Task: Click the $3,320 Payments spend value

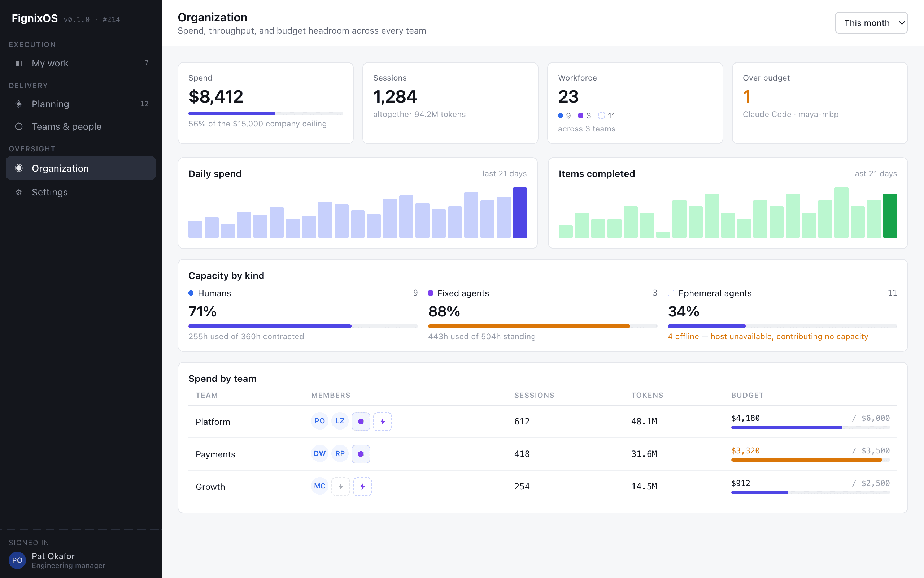Action: tap(745, 451)
